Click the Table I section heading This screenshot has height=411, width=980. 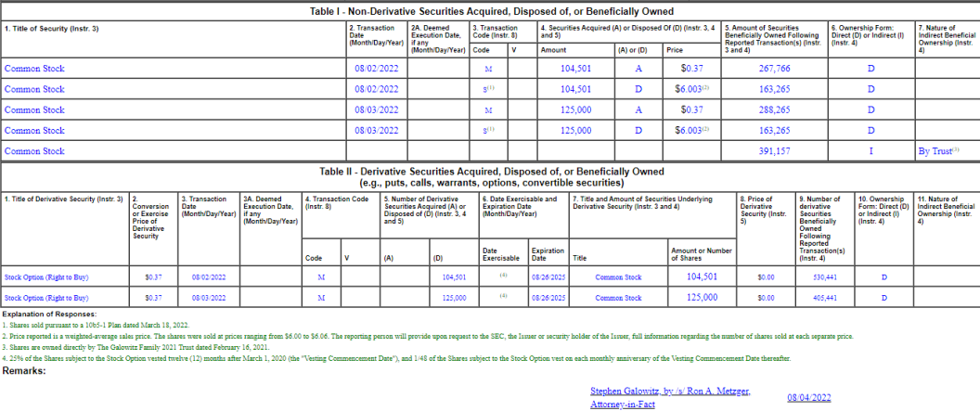(x=491, y=11)
